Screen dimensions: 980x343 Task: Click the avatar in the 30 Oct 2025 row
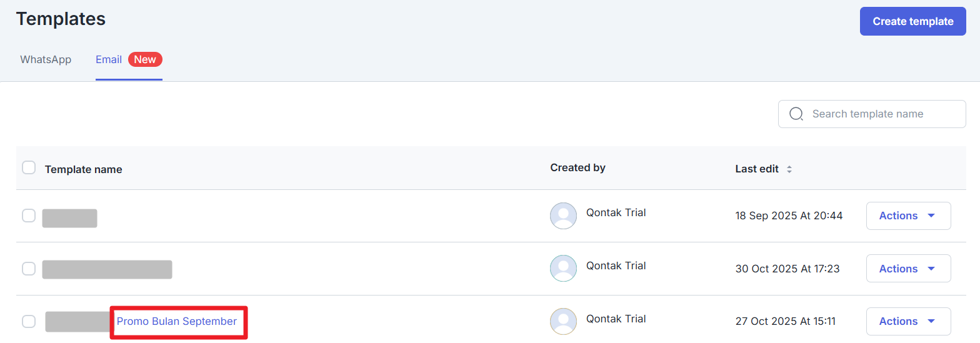point(563,269)
